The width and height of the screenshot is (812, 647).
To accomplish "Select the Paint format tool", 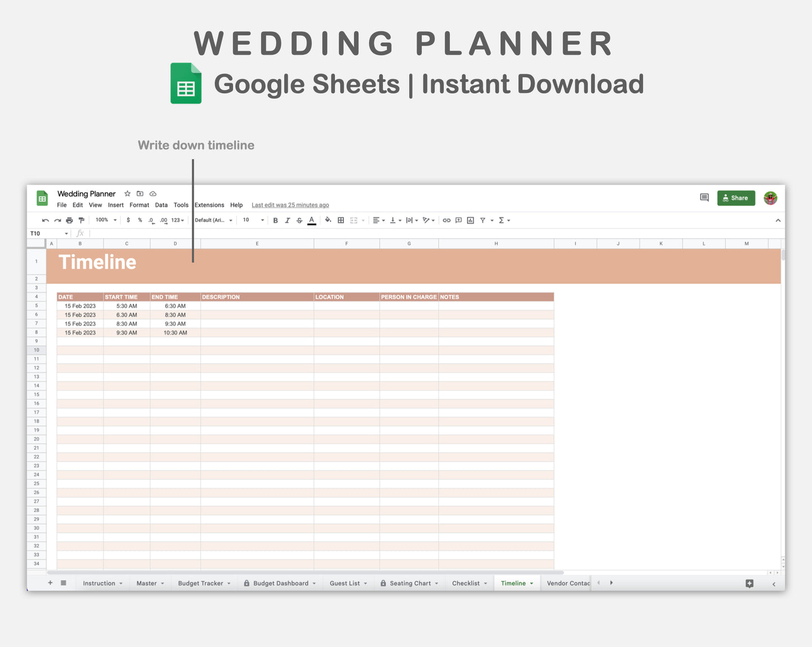I will [80, 220].
